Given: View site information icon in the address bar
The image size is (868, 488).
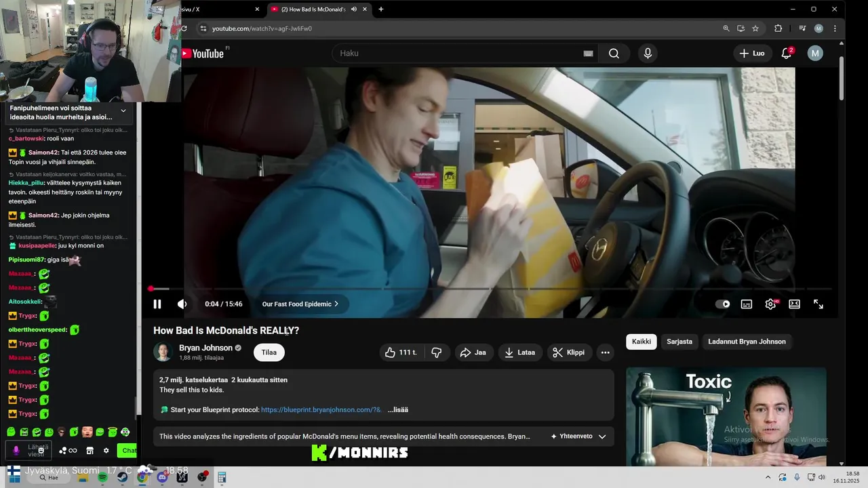Looking at the screenshot, I should click(x=202, y=28).
